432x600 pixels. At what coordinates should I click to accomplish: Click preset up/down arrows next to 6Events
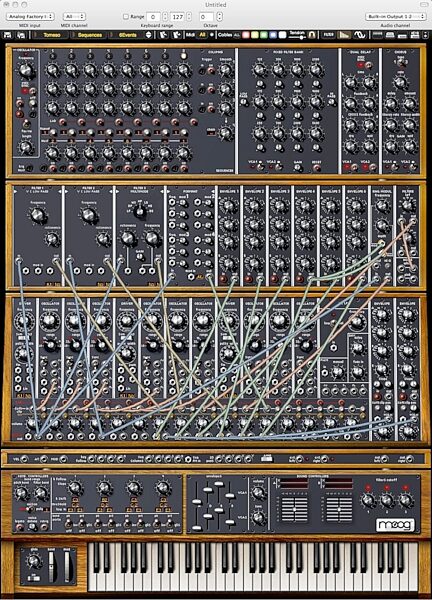(x=149, y=35)
